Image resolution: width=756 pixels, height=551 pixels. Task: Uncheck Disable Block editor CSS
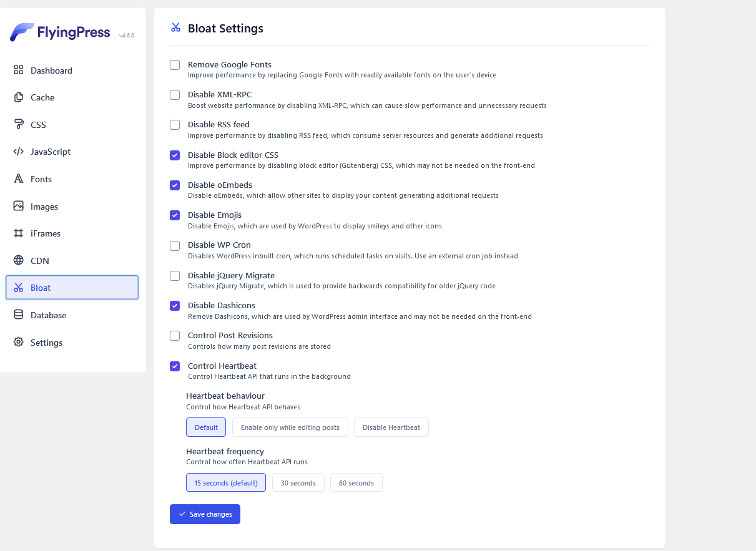pos(175,155)
